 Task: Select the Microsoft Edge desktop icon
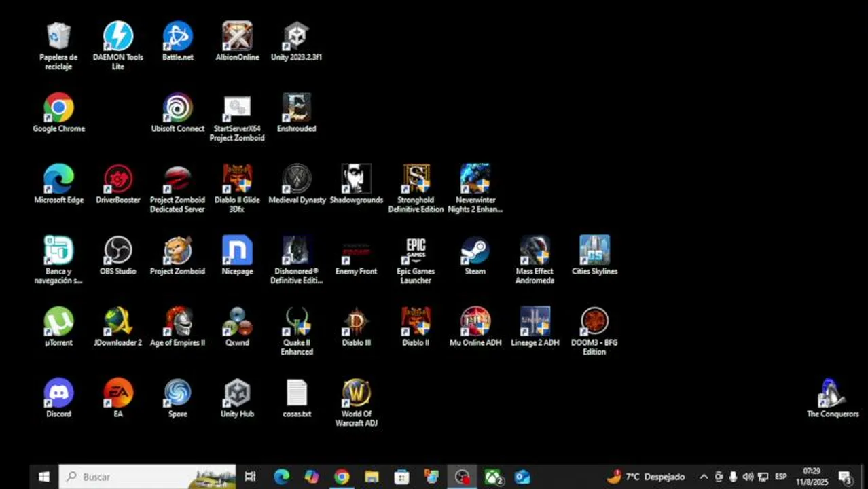click(59, 184)
